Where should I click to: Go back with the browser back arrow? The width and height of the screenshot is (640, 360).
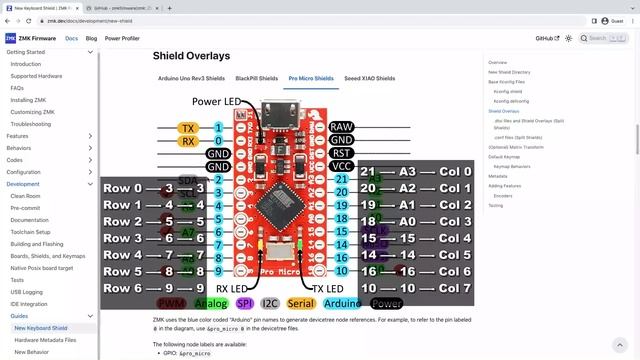click(x=7, y=21)
